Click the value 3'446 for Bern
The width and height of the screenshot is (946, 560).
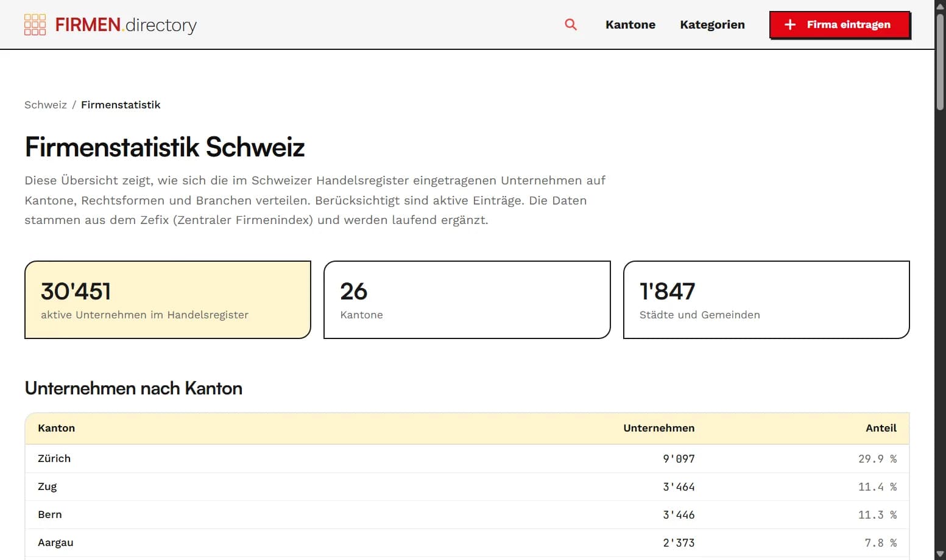point(679,514)
